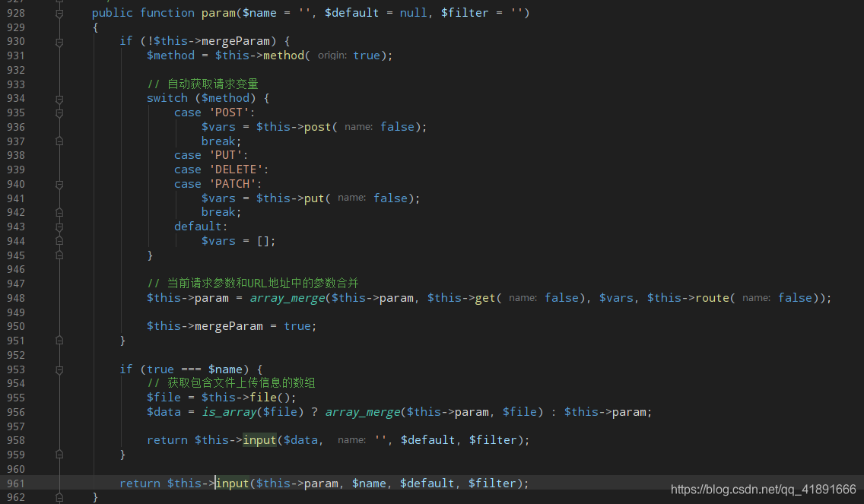
Task: Click fold end marker at line 962
Action: 59,497
